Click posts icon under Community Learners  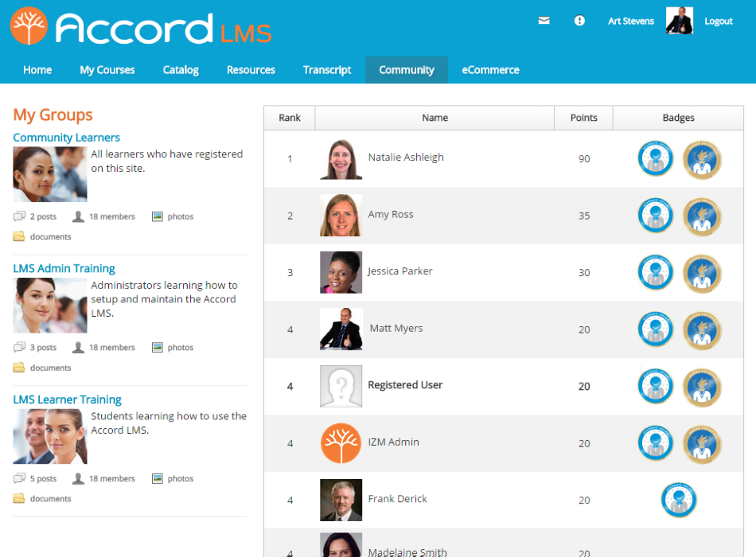pos(19,216)
